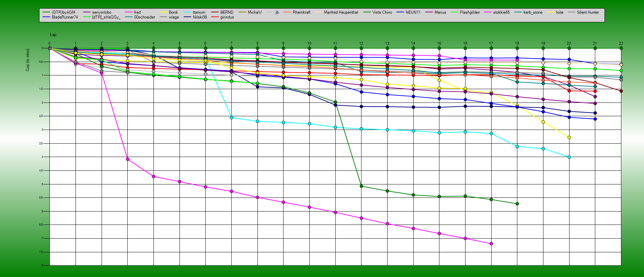Click the cyan ttanium line swatch
644x277 pixels.
tap(188, 12)
